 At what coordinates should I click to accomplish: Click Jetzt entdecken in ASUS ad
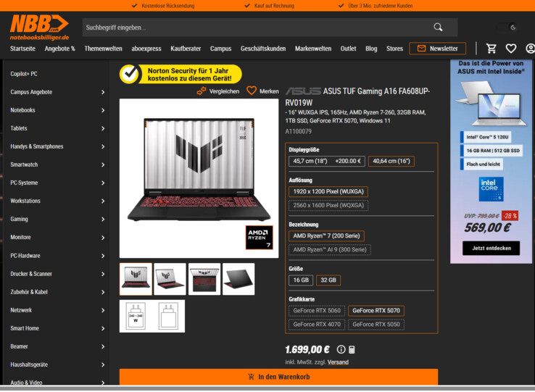(x=492, y=248)
